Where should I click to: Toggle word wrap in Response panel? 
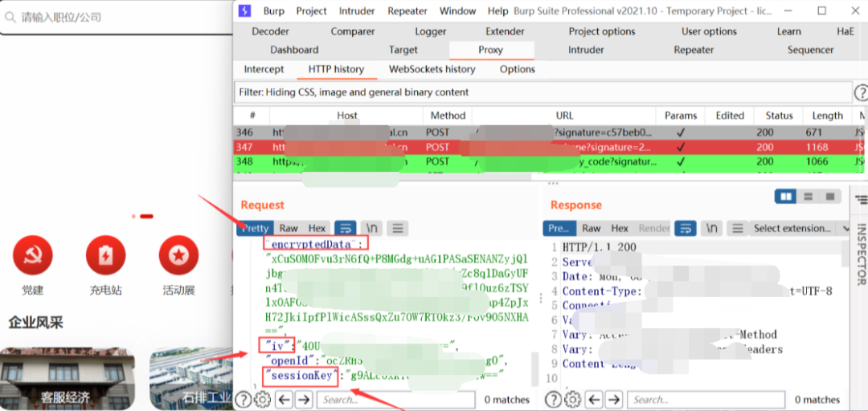pyautogui.click(x=686, y=228)
